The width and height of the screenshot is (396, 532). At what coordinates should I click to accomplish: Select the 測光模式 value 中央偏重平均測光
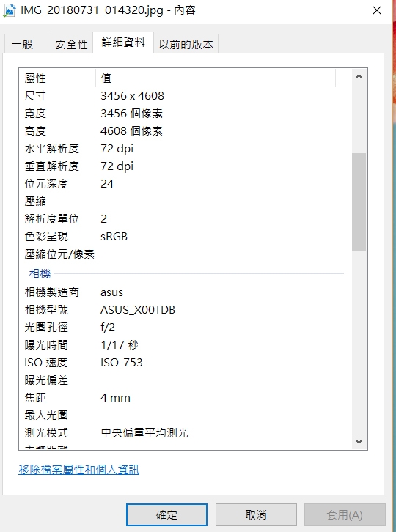(x=144, y=433)
